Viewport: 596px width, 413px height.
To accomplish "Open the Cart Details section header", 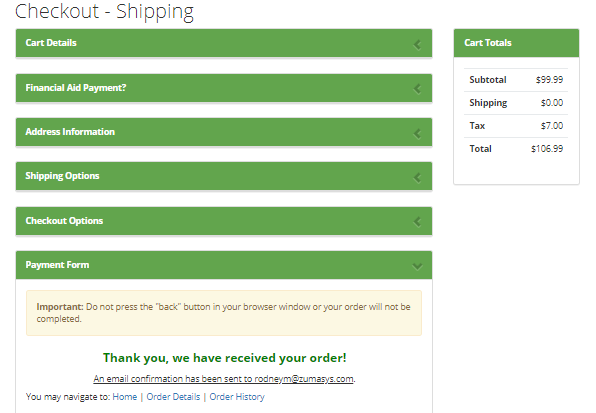I will pyautogui.click(x=224, y=43).
